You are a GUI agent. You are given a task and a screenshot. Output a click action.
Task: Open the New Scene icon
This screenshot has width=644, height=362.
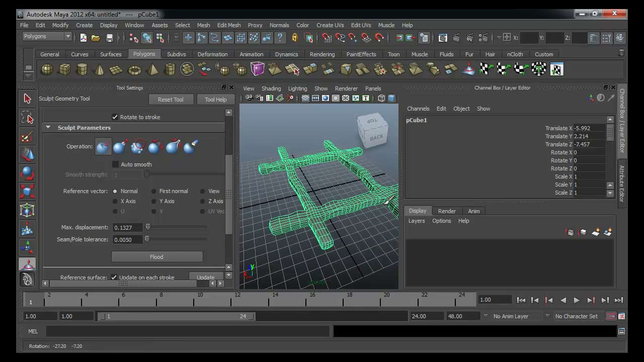click(x=83, y=38)
